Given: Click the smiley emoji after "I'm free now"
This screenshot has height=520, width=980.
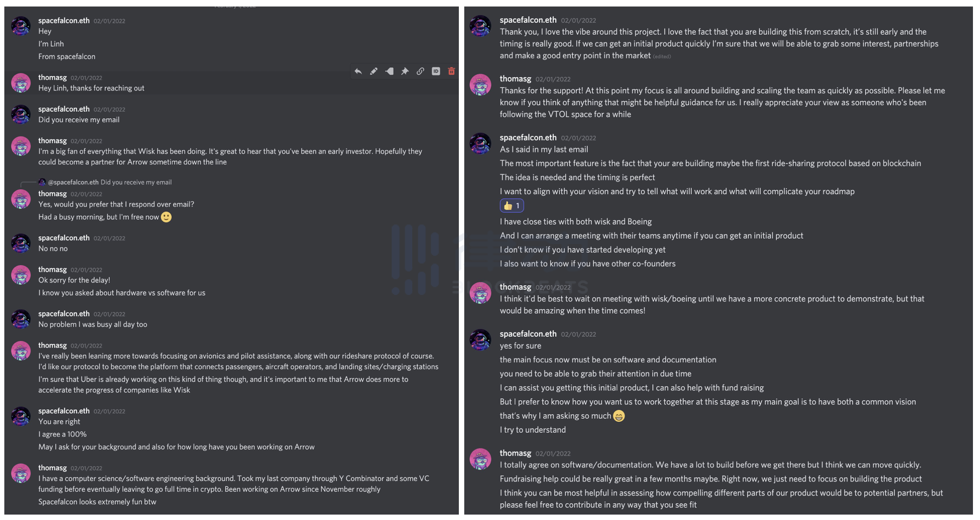Looking at the screenshot, I should [166, 217].
